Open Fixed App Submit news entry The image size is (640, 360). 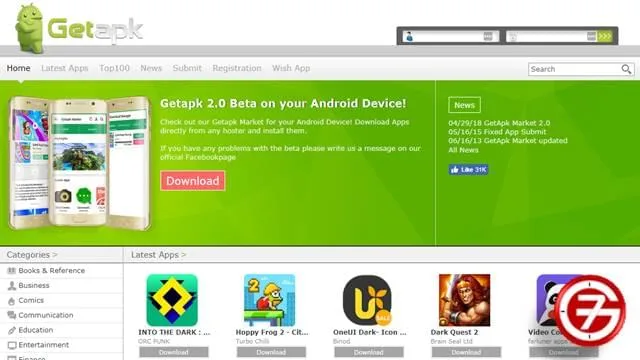[x=497, y=132]
